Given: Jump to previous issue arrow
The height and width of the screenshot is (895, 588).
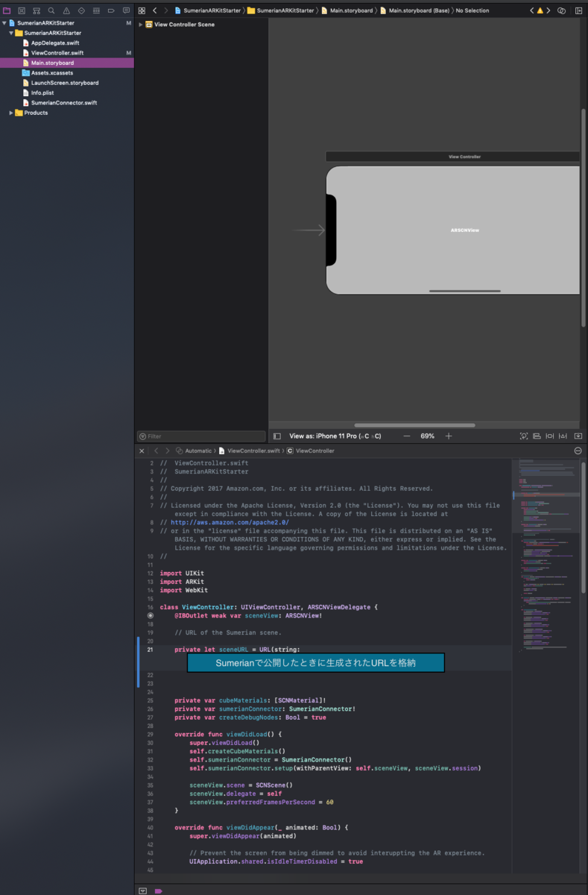Looking at the screenshot, I should (x=532, y=10).
